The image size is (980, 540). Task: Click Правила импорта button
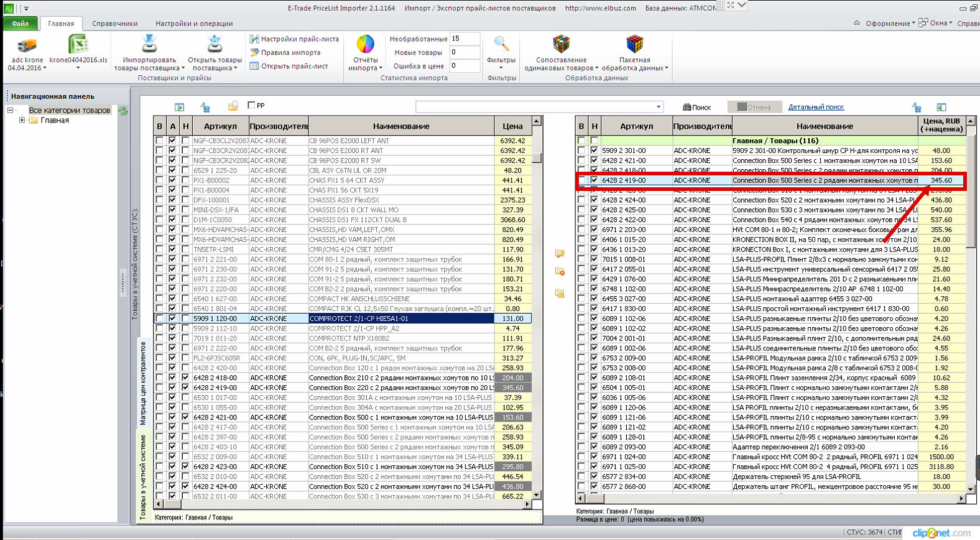tap(285, 52)
